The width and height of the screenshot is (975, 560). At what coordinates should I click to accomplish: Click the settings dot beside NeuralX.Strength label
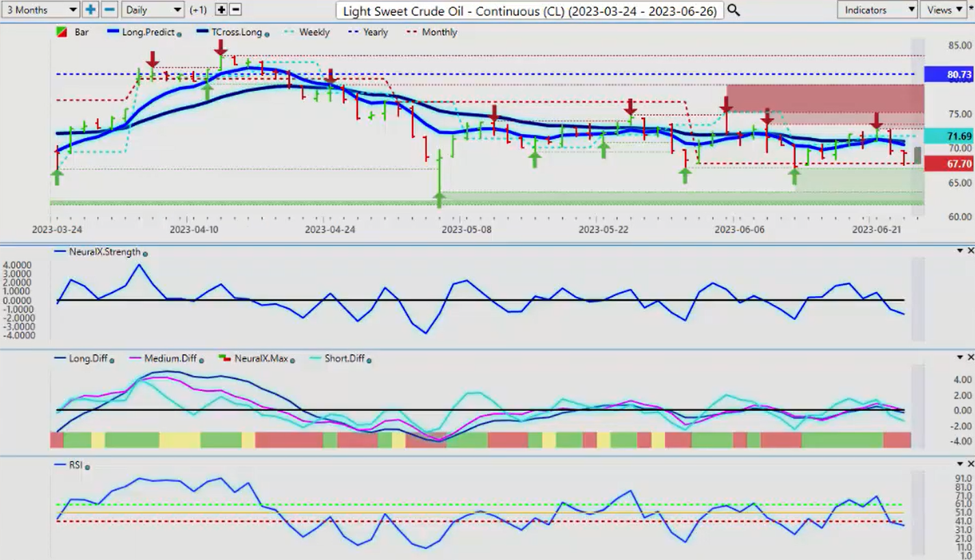145,253
